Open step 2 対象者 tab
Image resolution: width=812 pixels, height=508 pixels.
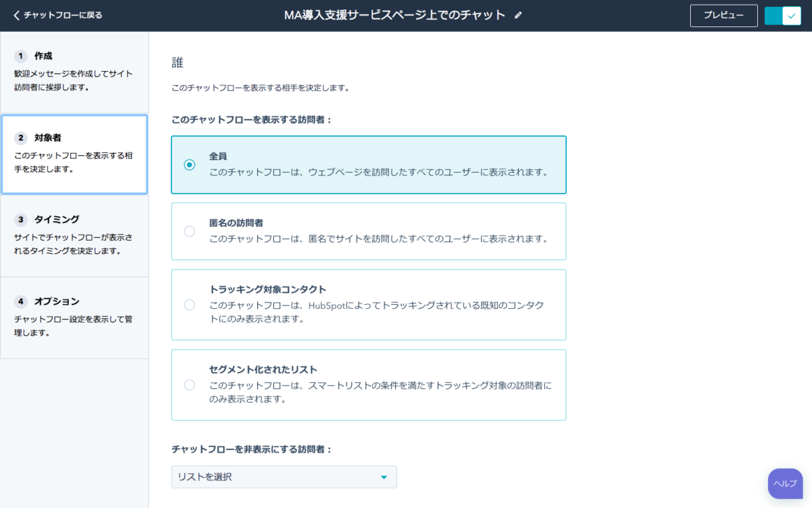(74, 154)
